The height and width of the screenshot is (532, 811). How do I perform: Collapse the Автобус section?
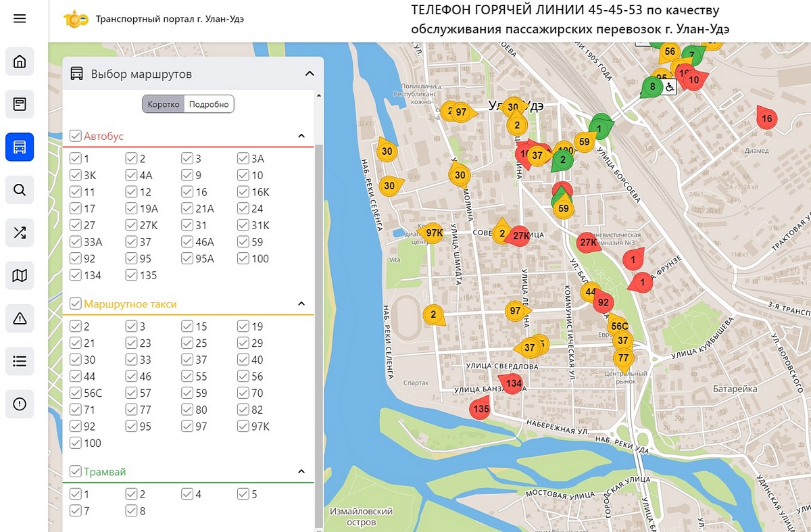pos(301,136)
